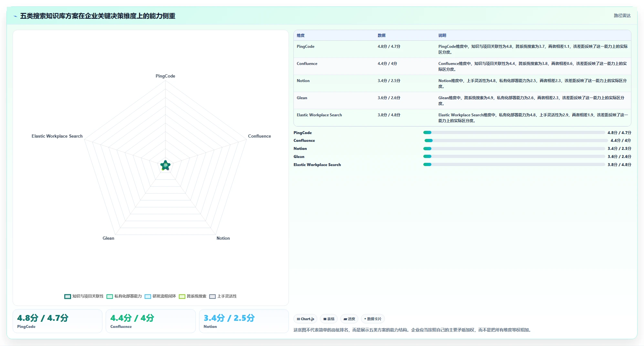Click the small icon beside the page title
Viewport: 644px width, 346px height.
tap(15, 16)
